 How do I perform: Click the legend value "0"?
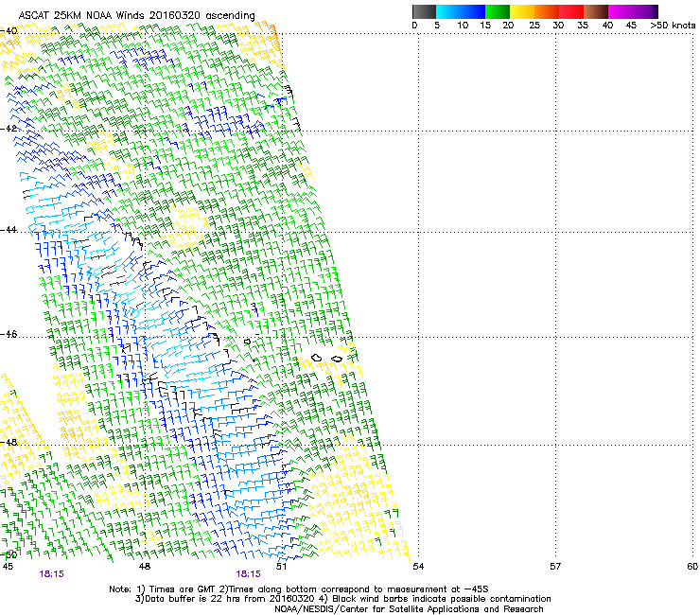coord(414,25)
